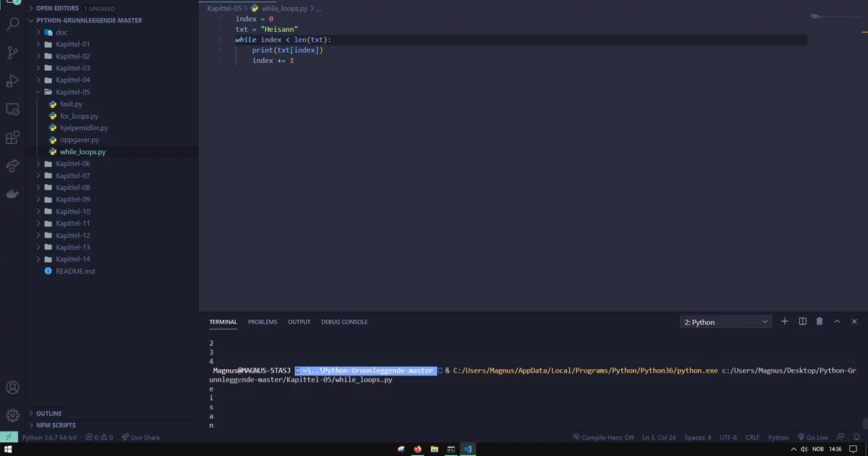Open the Docker view
Viewport: 868px width, 456px height.
point(12,194)
